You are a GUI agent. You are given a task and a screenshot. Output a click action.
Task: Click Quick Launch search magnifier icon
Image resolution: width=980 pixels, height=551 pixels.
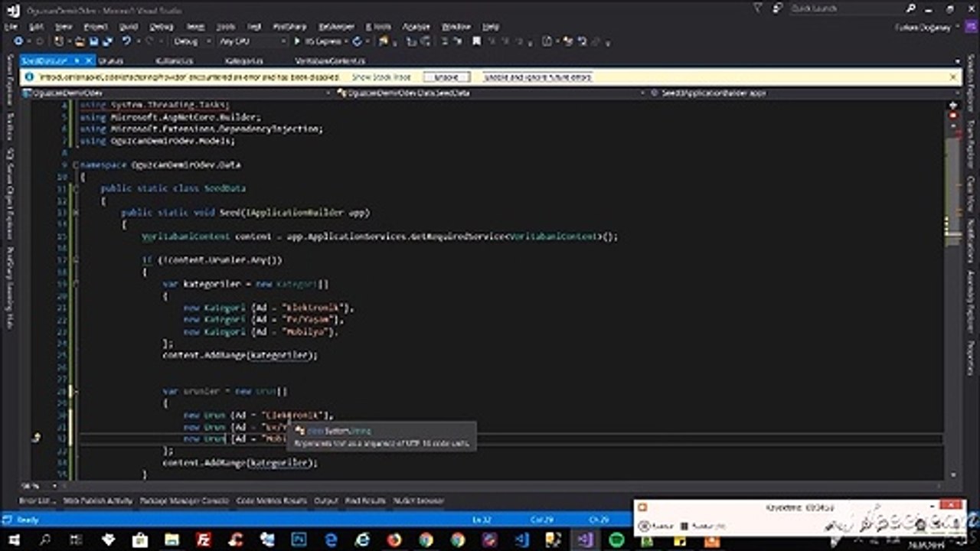911,8
